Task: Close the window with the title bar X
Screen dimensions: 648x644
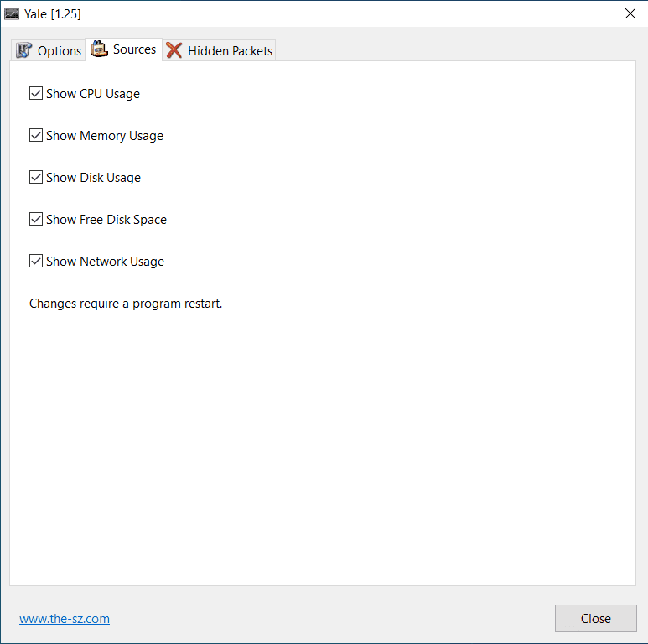Action: 630,13
